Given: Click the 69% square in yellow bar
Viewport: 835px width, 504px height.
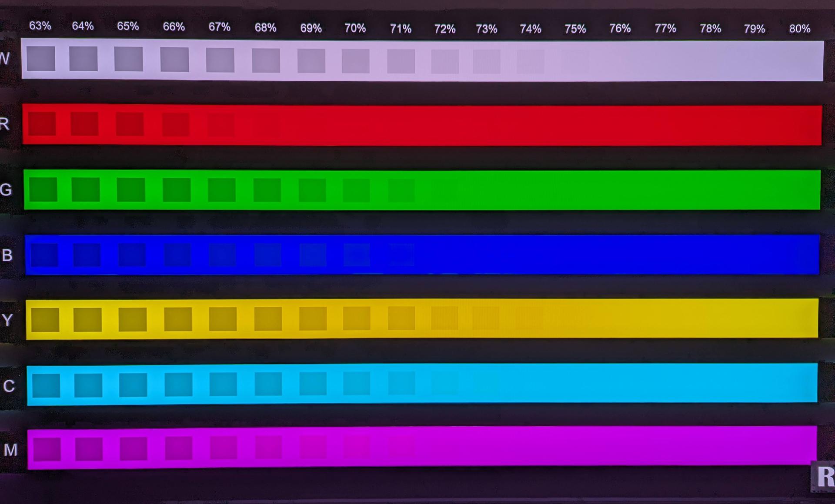Looking at the screenshot, I should [313, 318].
